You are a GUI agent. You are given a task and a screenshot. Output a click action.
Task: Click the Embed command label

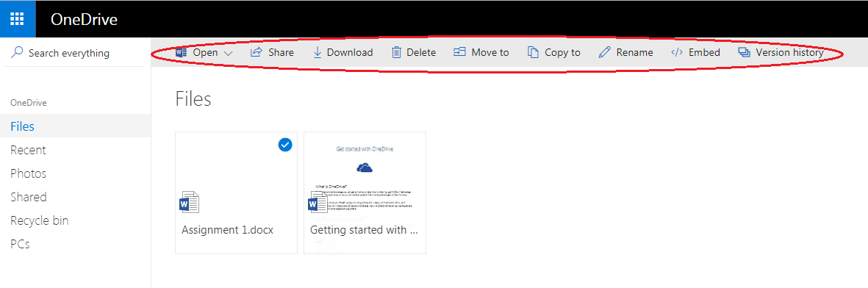704,53
